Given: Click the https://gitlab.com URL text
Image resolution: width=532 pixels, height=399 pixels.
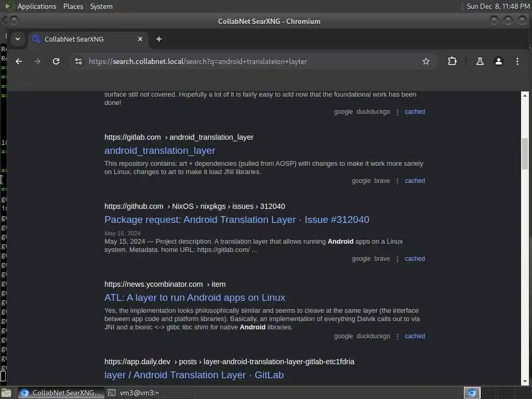Looking at the screenshot, I should 132,137.
